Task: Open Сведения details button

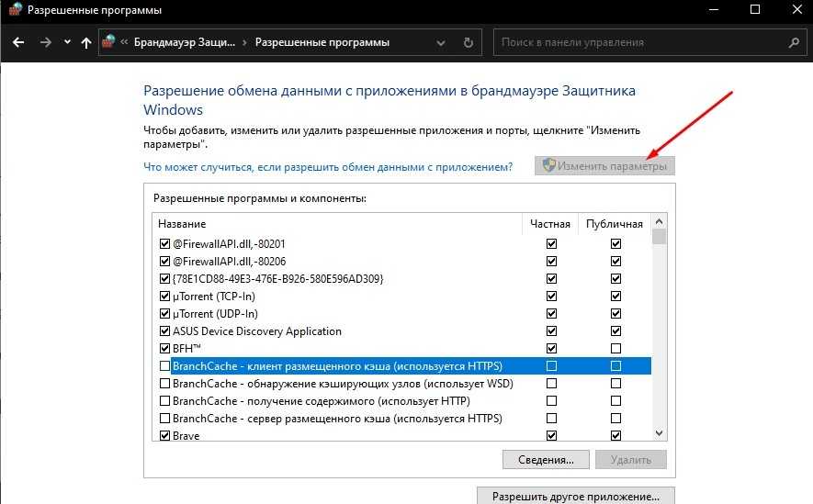Action: [545, 459]
